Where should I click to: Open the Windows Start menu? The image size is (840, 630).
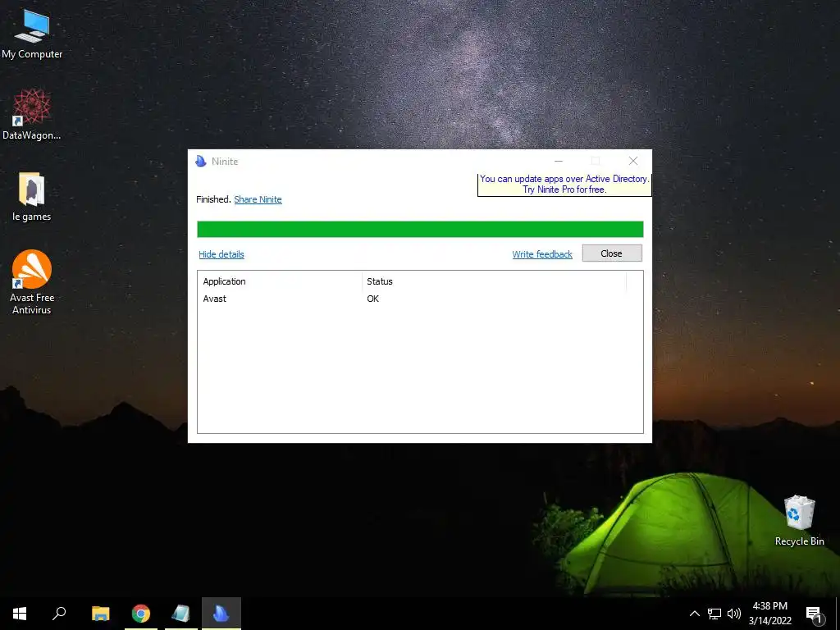coord(20,614)
